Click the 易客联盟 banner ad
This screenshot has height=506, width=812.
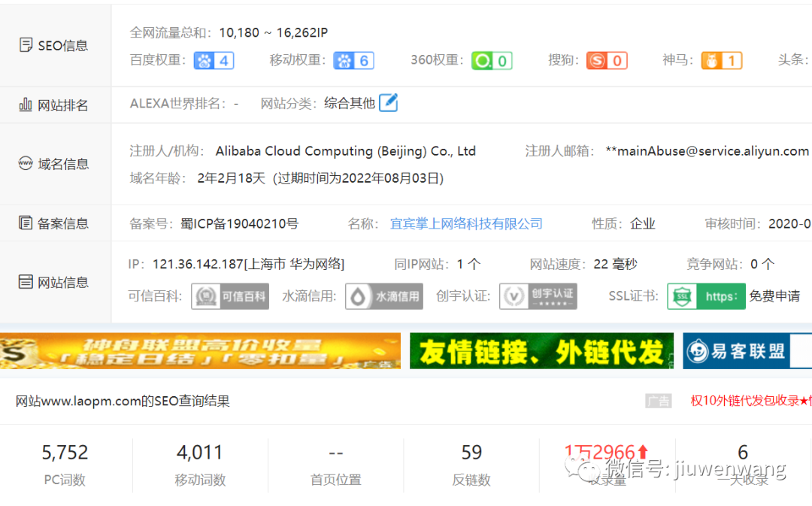point(747,350)
